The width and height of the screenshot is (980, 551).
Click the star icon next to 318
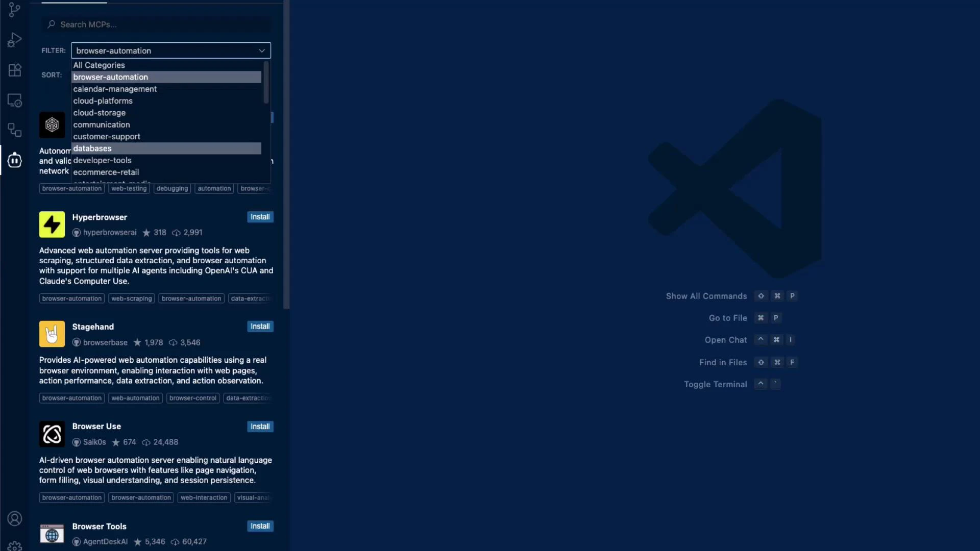tap(146, 233)
